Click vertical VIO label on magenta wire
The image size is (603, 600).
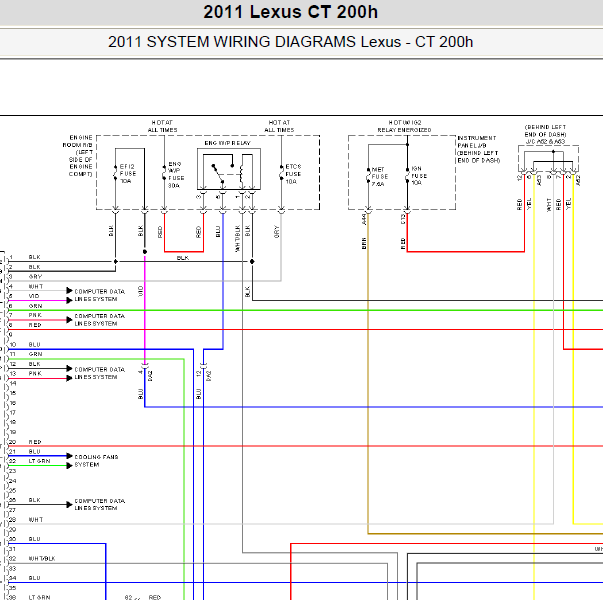click(140, 291)
